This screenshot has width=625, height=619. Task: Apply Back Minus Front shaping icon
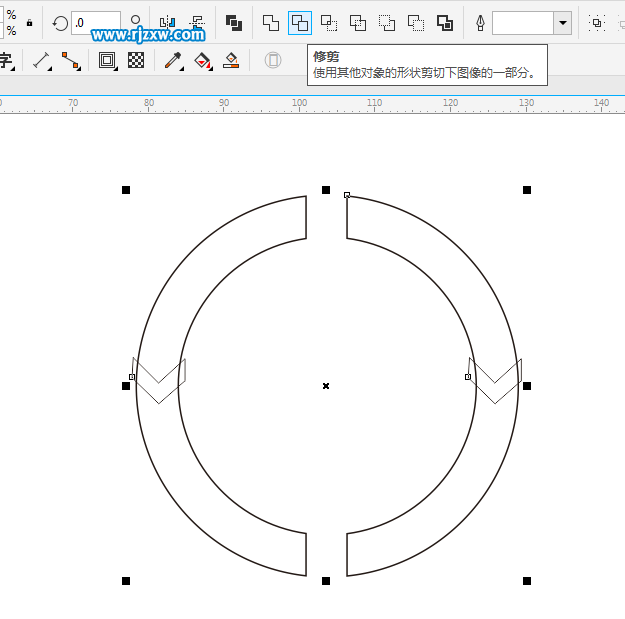click(x=416, y=23)
